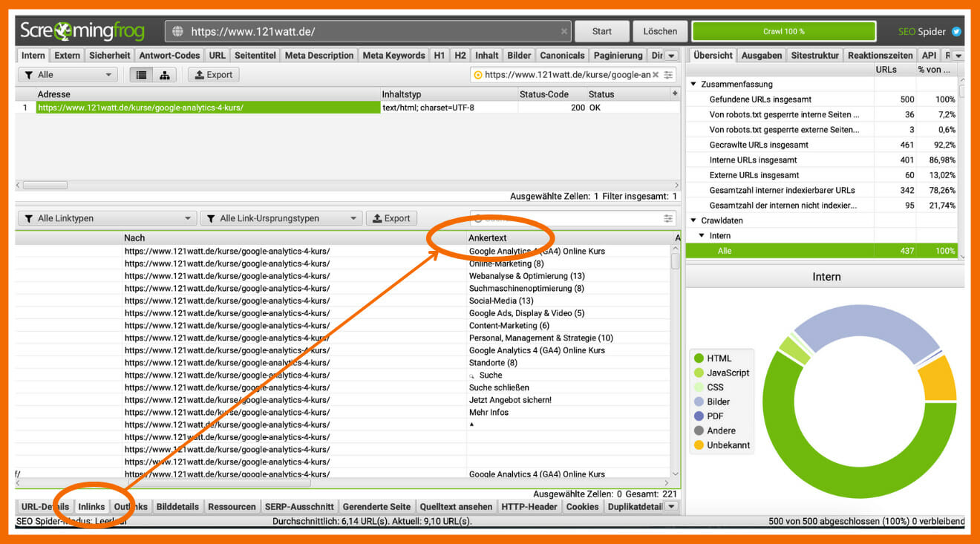Add column with plus icon in table header
This screenshot has height=544, width=980.
tap(675, 94)
